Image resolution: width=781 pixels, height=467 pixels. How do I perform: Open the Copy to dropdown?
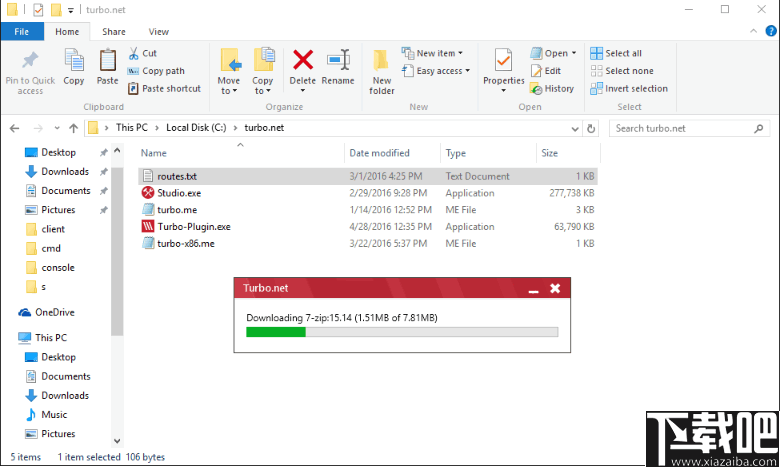click(x=262, y=86)
